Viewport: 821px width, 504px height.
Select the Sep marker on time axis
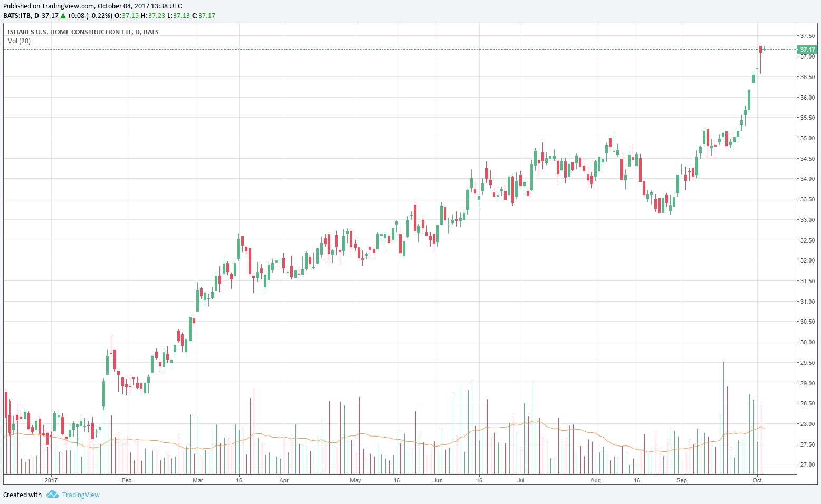click(x=682, y=480)
